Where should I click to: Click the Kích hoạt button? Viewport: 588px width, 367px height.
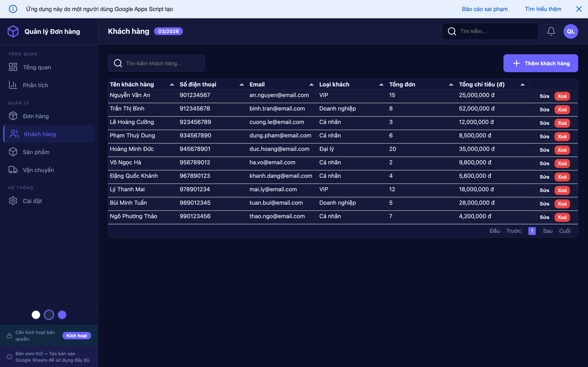tap(77, 335)
